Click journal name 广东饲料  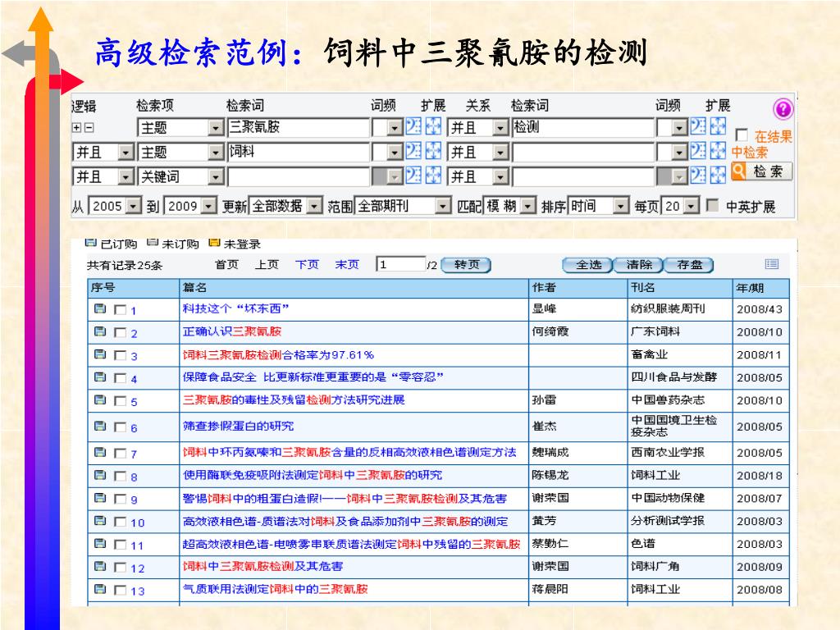tap(655, 331)
